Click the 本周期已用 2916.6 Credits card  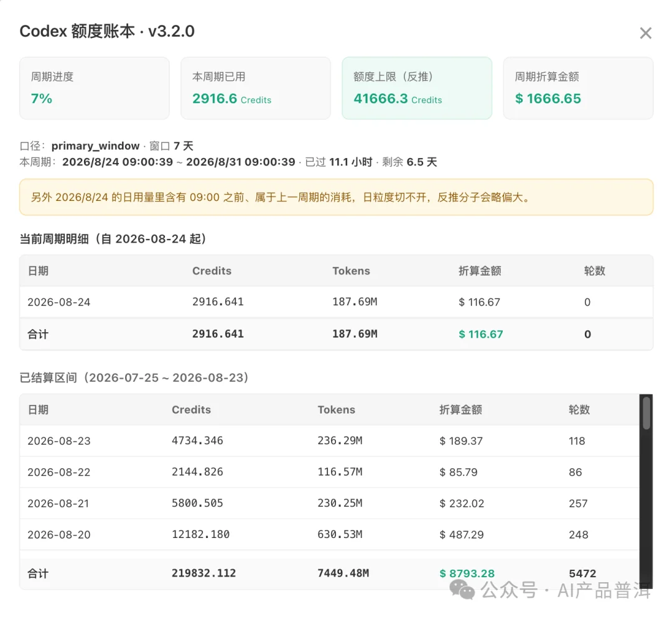256,88
